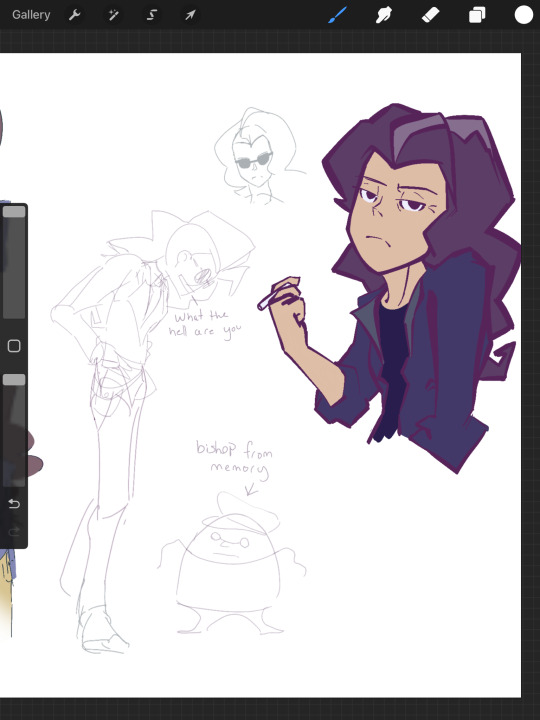Screen dimensions: 540x720
Task: Tap the square modify button in sidebar
Action: click(x=14, y=346)
